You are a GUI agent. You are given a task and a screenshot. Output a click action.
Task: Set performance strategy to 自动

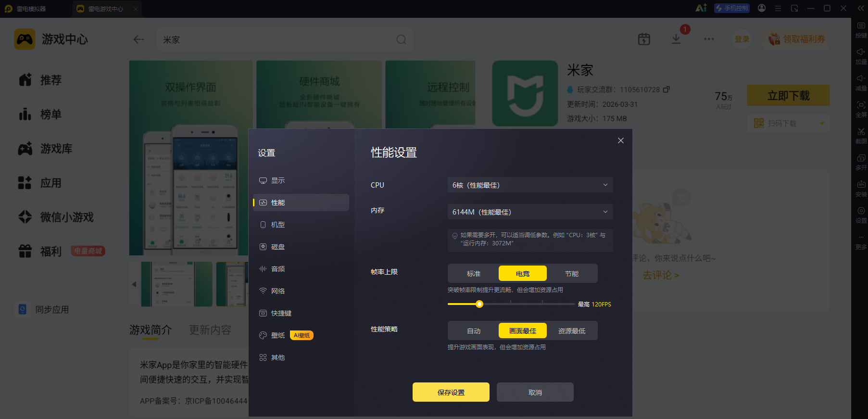(x=474, y=330)
